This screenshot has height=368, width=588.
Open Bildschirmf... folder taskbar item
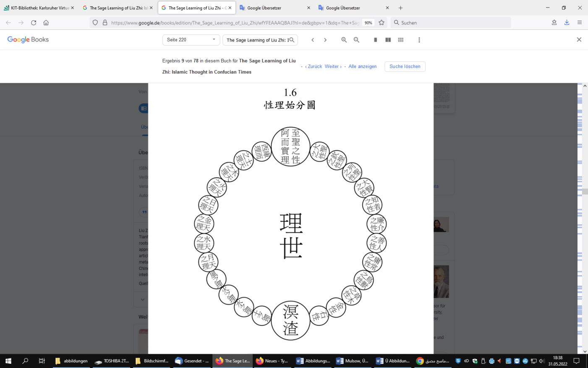152,361
